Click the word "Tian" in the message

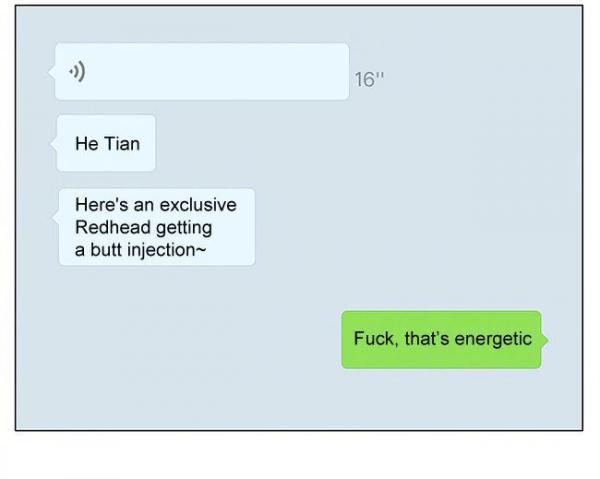click(122, 144)
